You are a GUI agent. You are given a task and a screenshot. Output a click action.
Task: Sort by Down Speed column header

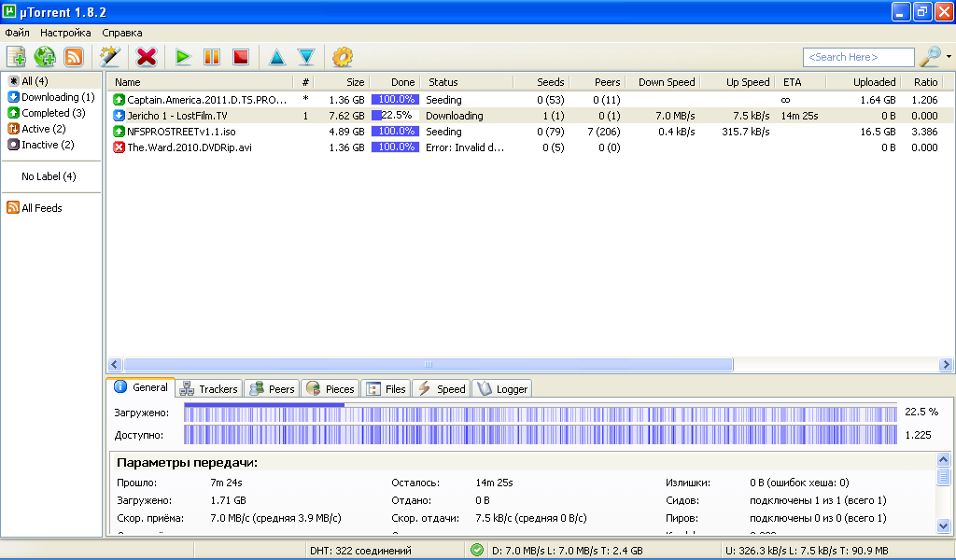[663, 82]
